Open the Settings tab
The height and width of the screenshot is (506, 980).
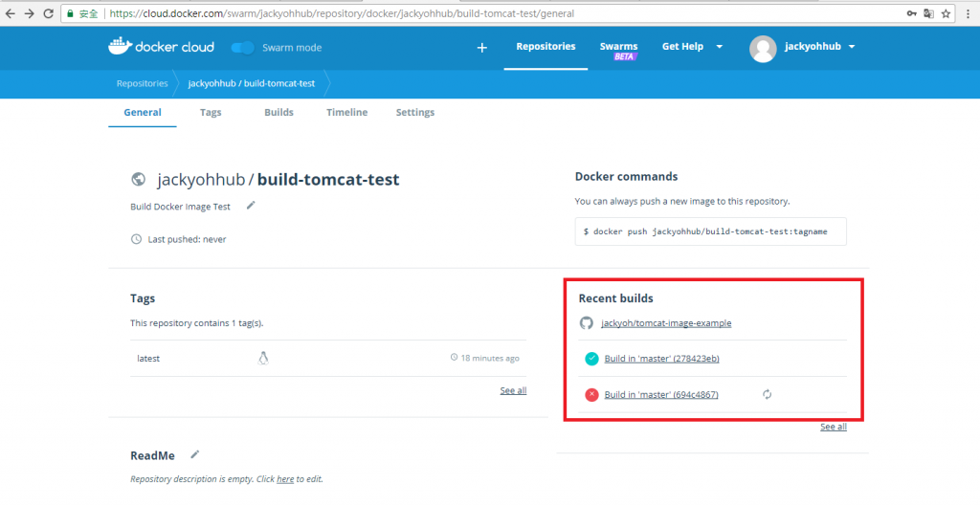pos(415,113)
